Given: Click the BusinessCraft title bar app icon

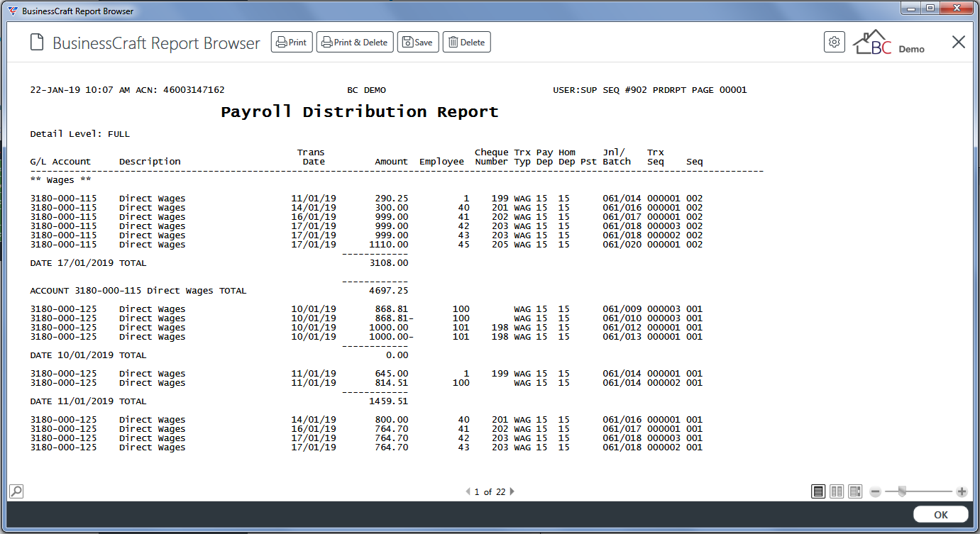Looking at the screenshot, I should coord(12,11).
